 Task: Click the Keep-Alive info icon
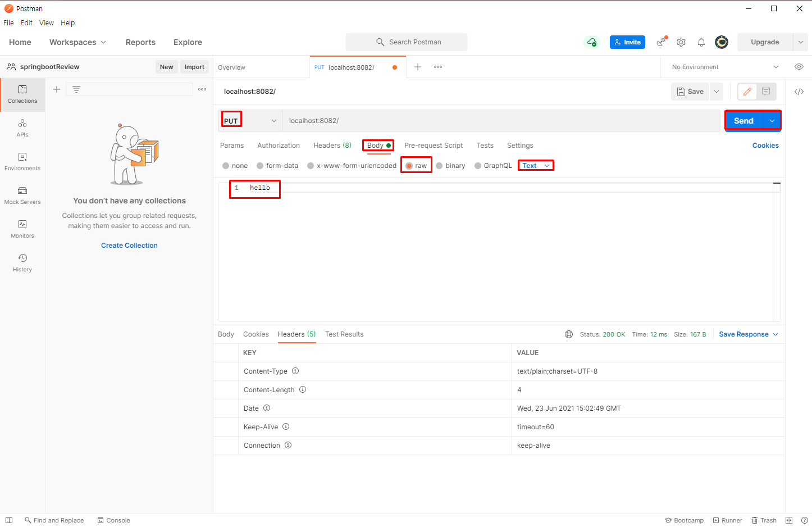pos(286,426)
